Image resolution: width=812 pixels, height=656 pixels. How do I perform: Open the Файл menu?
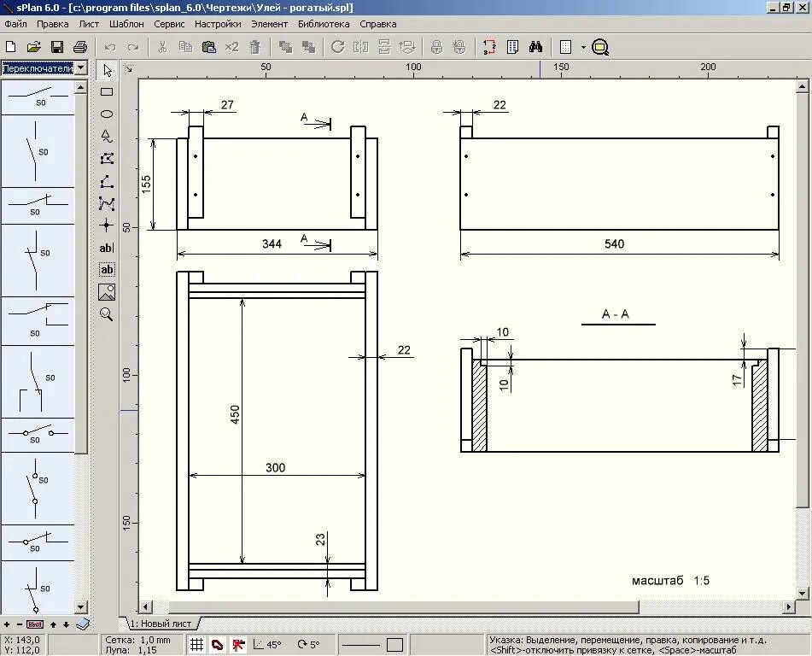(x=15, y=24)
